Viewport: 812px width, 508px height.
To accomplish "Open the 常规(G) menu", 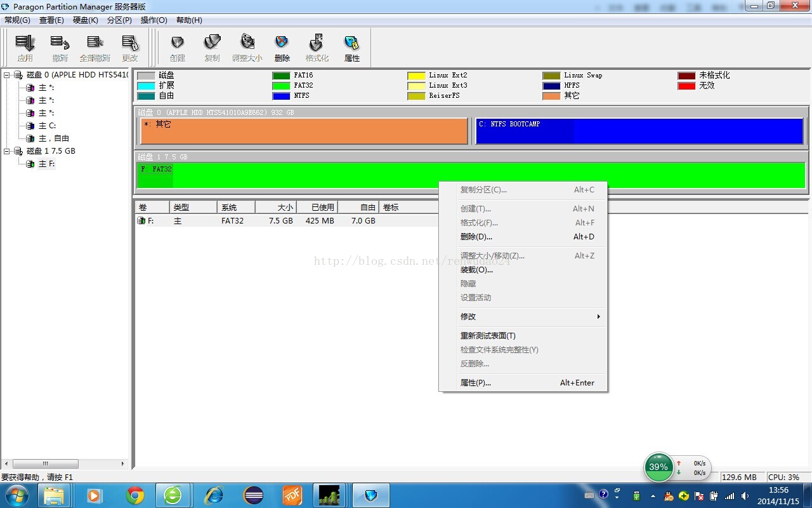I will coord(17,20).
